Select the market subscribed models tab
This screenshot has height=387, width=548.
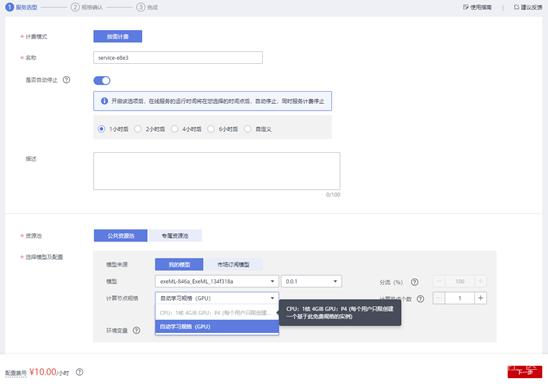pos(233,264)
